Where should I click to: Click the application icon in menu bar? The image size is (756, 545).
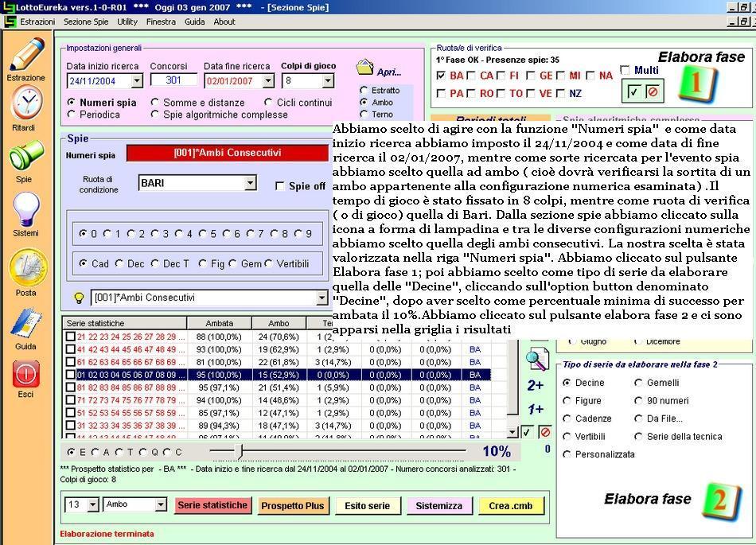[10, 21]
